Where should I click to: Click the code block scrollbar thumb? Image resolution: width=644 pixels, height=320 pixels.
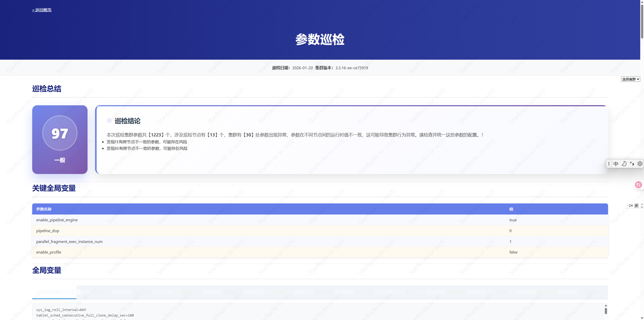[606, 311]
